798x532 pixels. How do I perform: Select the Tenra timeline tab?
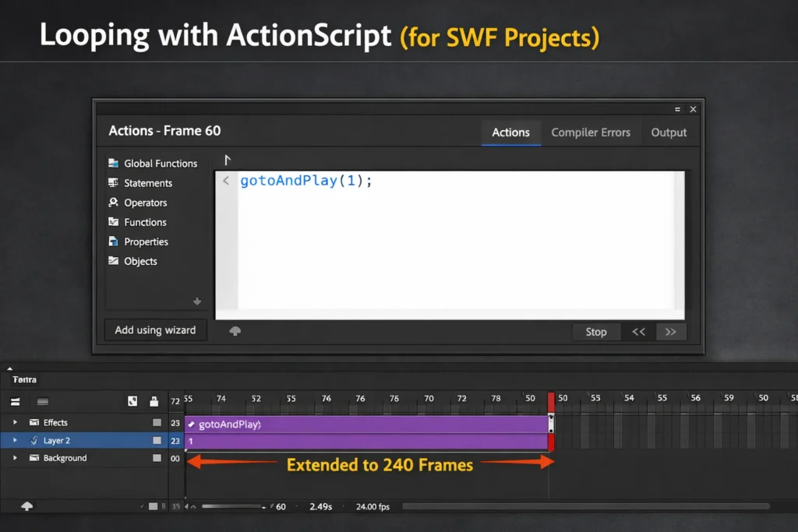pos(24,379)
